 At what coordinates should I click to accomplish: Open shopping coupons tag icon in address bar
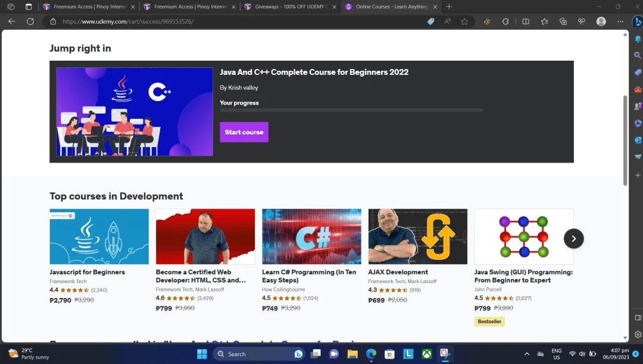430,21
